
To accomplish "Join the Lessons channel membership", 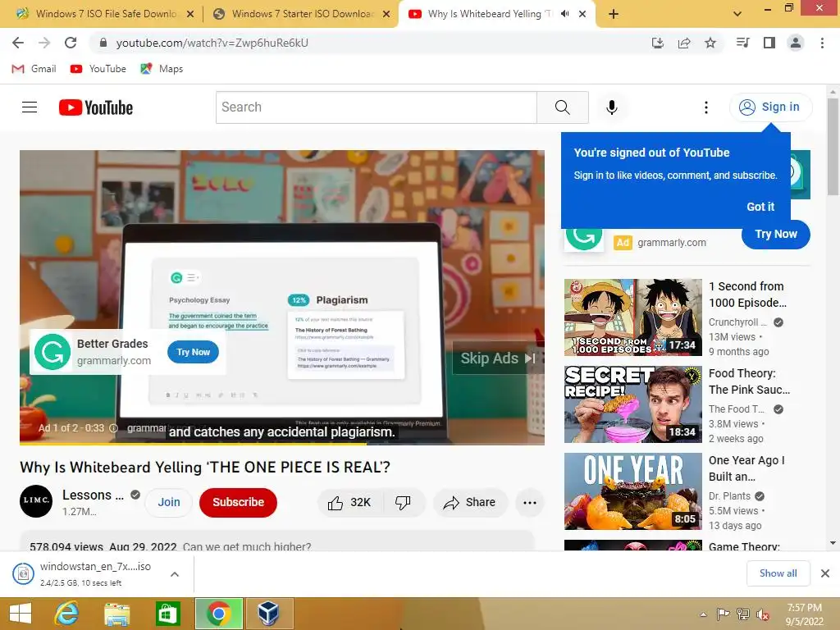I will coord(169,503).
